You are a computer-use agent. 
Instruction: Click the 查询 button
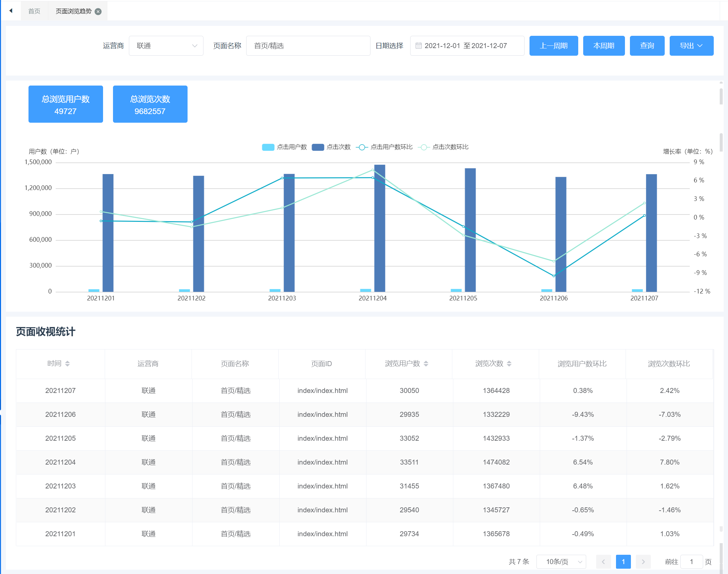pos(647,46)
